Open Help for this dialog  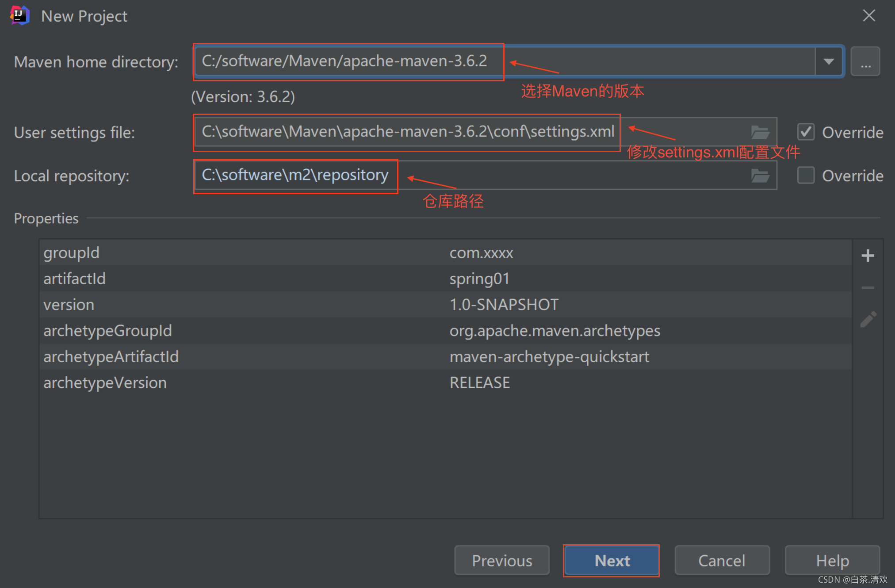[832, 561]
